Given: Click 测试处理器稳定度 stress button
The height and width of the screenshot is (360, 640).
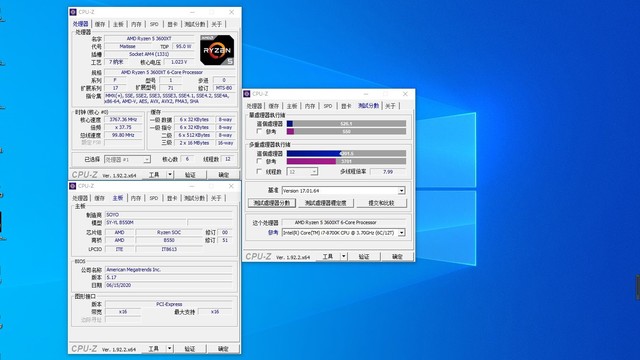Looking at the screenshot, I should pyautogui.click(x=325, y=203).
